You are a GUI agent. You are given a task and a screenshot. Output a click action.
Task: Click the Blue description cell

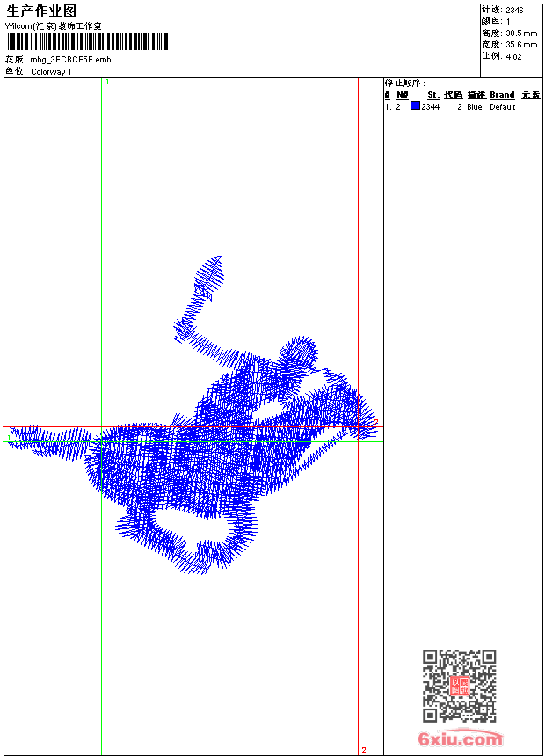point(474,107)
